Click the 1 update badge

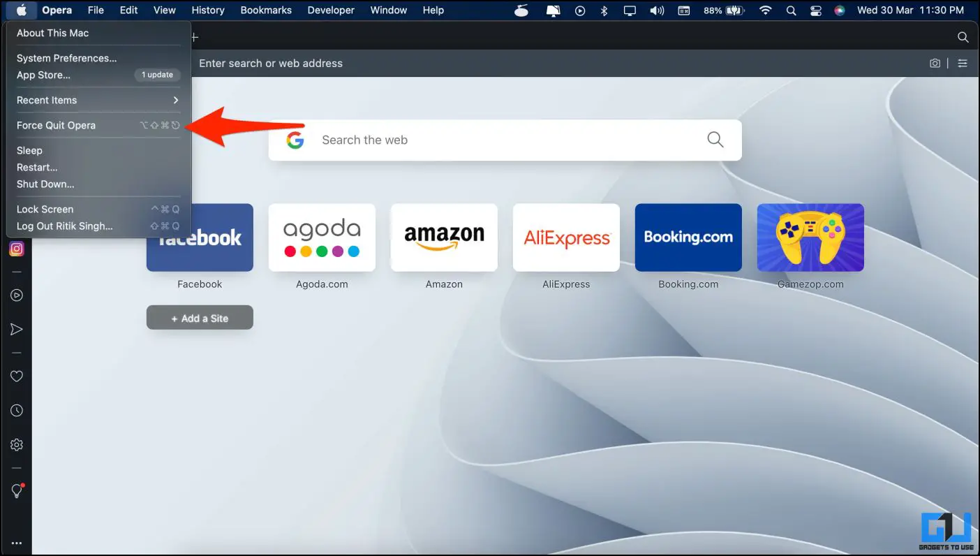coord(157,75)
